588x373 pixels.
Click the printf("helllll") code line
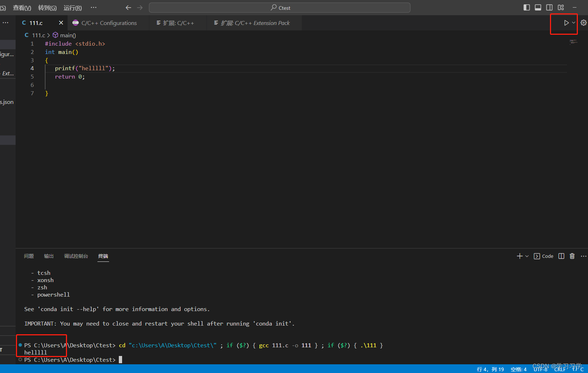[85, 68]
